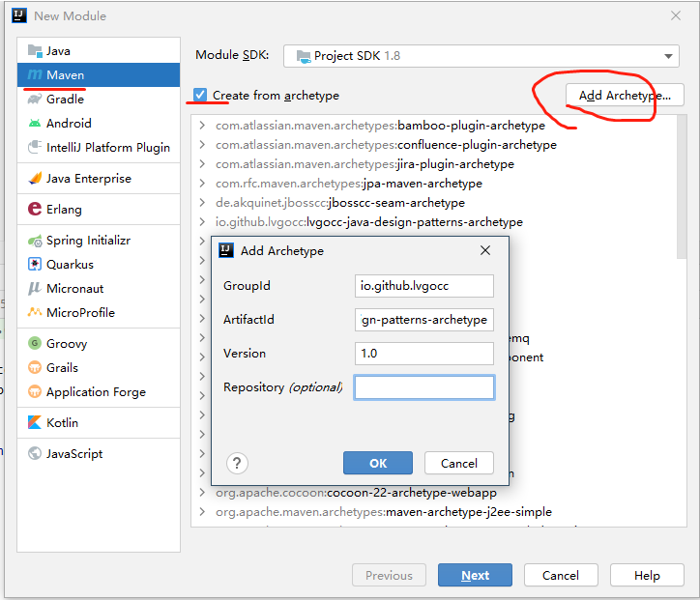Screen dimensions: 700x600
Task: Select the Application Forge icon
Action: 35,391
